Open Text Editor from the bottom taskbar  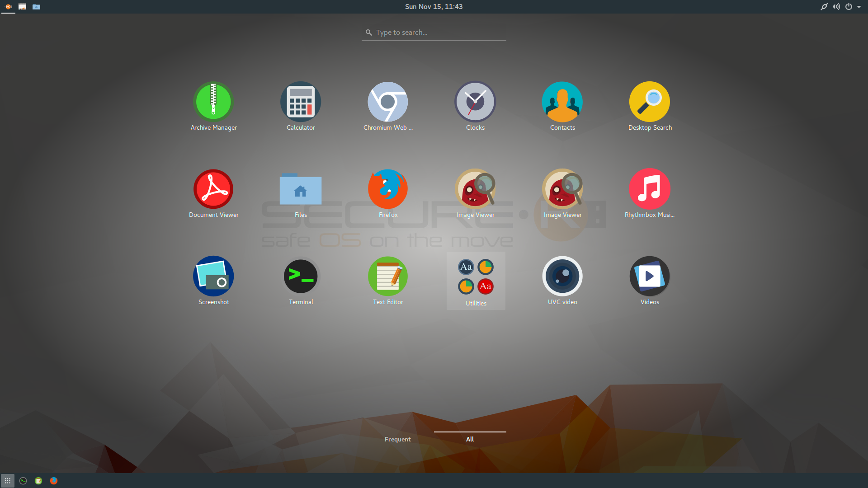38,481
